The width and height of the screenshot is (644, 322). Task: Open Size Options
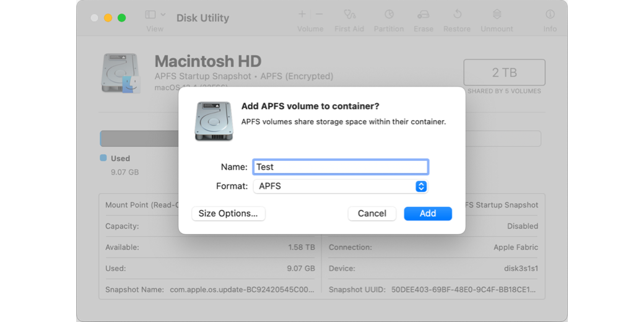(228, 214)
